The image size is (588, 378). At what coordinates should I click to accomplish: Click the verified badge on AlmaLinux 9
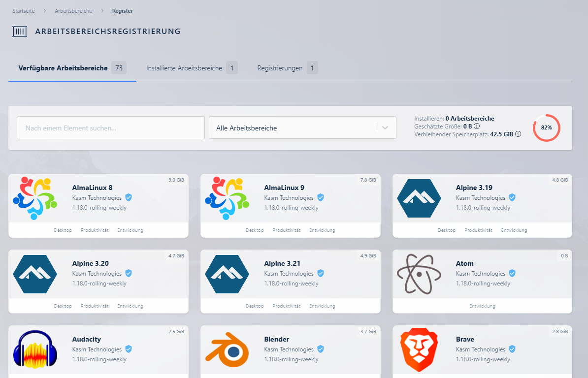point(321,198)
